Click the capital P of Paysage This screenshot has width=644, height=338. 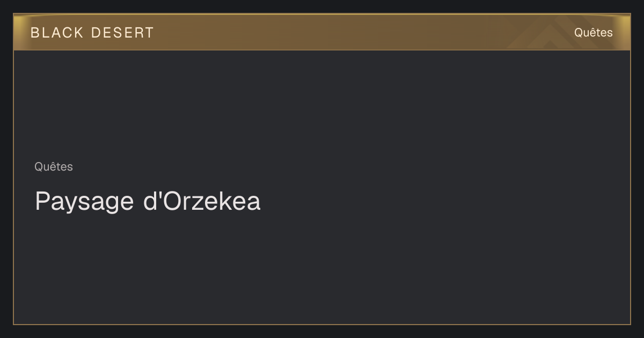point(42,201)
